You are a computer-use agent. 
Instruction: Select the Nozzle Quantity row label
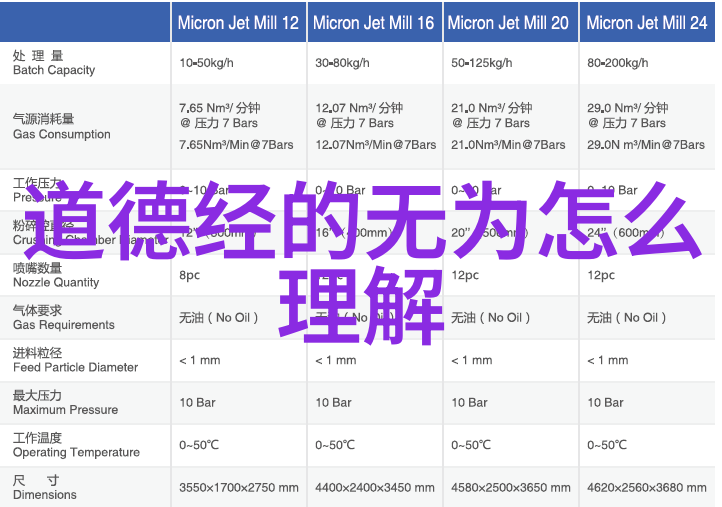[56, 275]
